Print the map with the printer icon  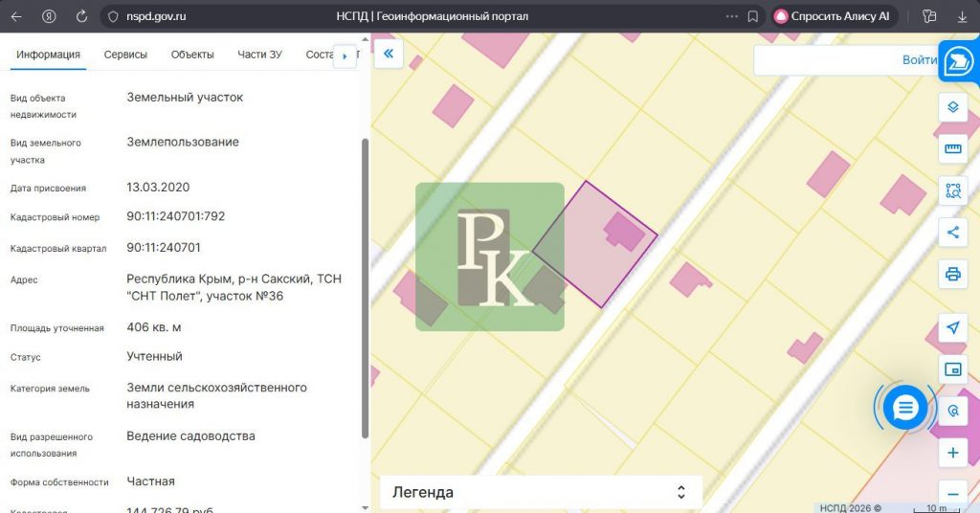952,274
